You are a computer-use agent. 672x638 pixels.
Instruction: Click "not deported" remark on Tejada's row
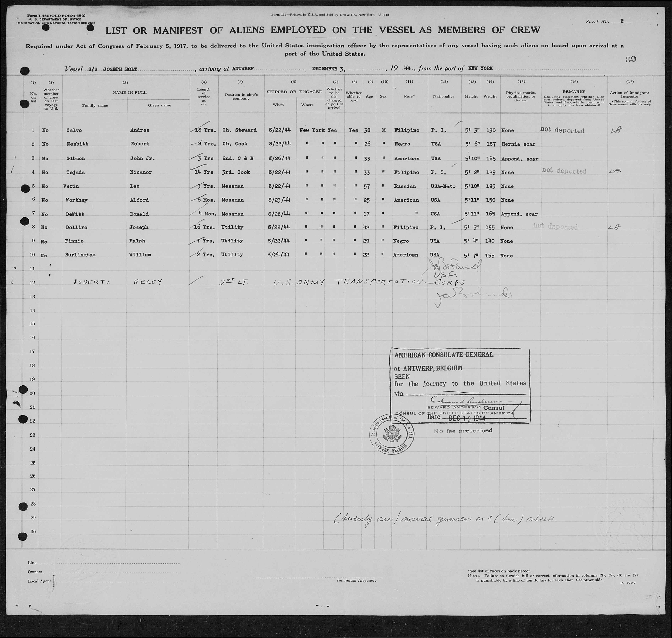(564, 170)
